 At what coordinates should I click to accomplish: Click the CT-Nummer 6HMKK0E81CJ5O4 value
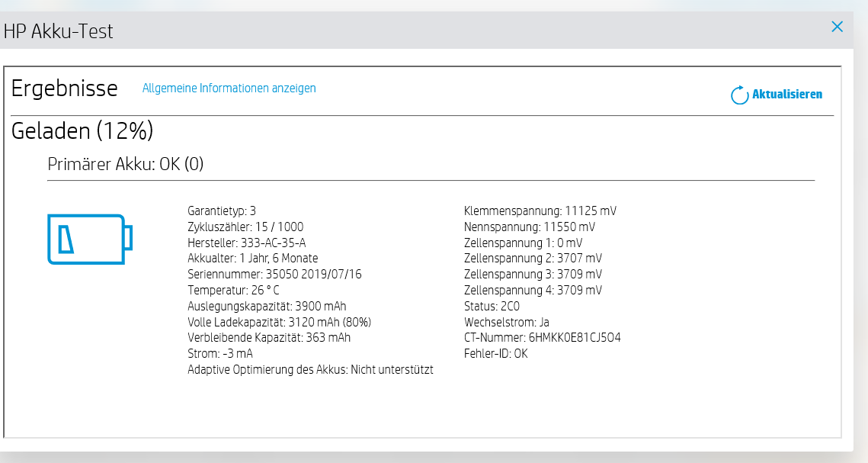(x=543, y=337)
